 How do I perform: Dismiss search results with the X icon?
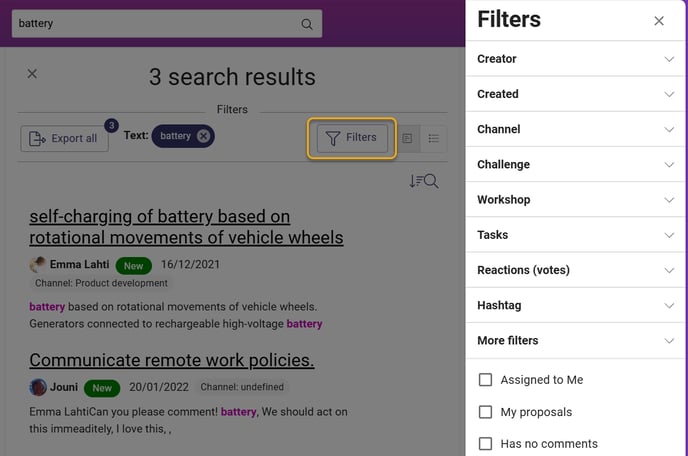point(32,74)
